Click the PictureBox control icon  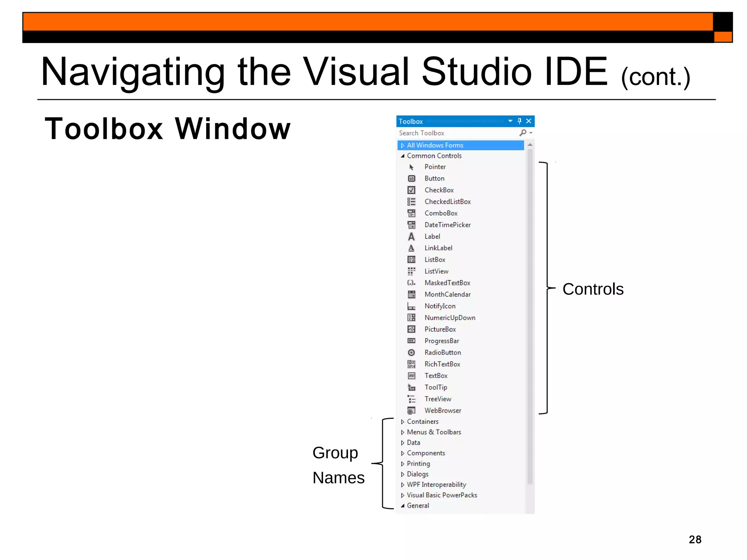tap(411, 329)
